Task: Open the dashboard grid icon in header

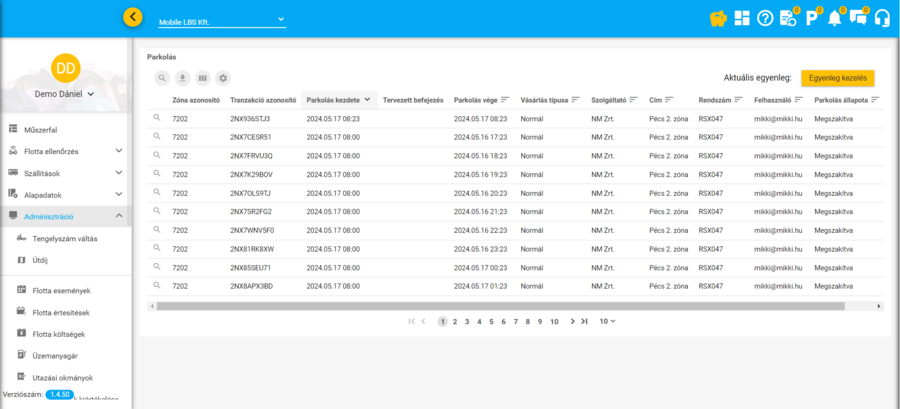Action: 741,18
